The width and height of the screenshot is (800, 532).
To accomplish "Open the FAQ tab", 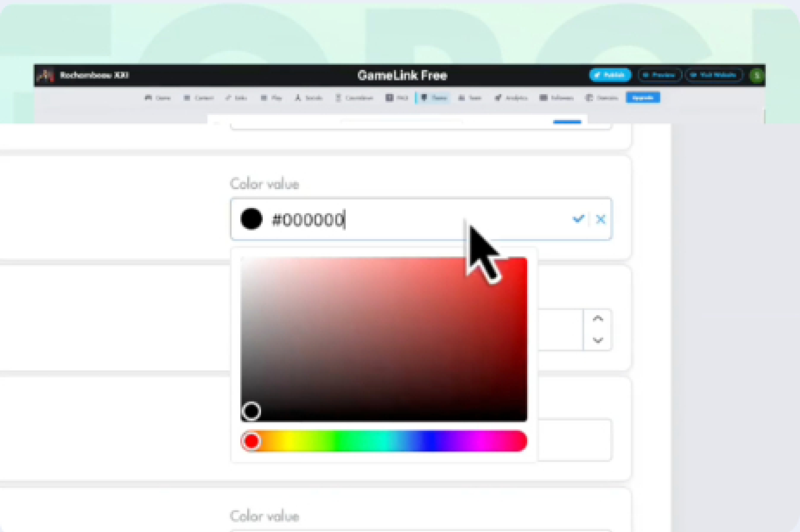I will (397, 98).
